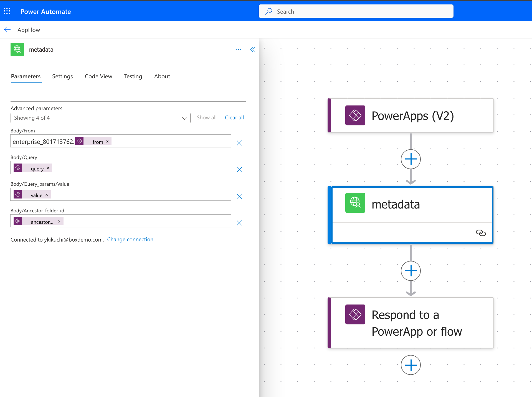Click in the Body/From input field
The height and width of the screenshot is (397, 532).
(121, 141)
